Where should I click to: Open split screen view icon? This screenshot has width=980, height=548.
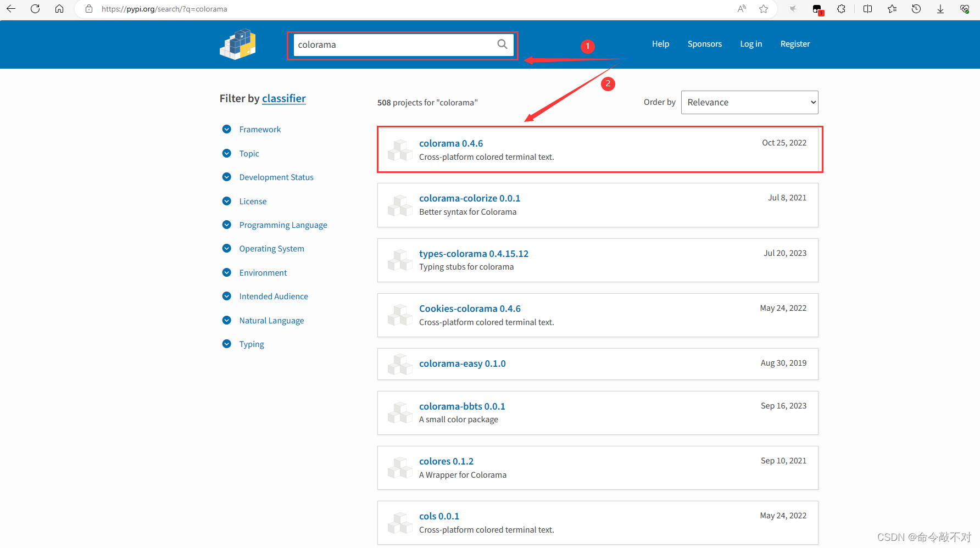click(868, 9)
